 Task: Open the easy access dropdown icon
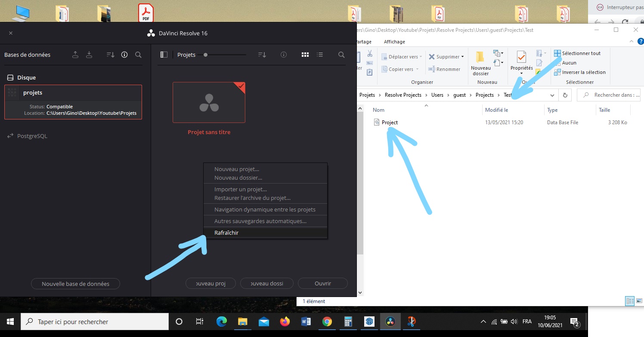(x=498, y=63)
